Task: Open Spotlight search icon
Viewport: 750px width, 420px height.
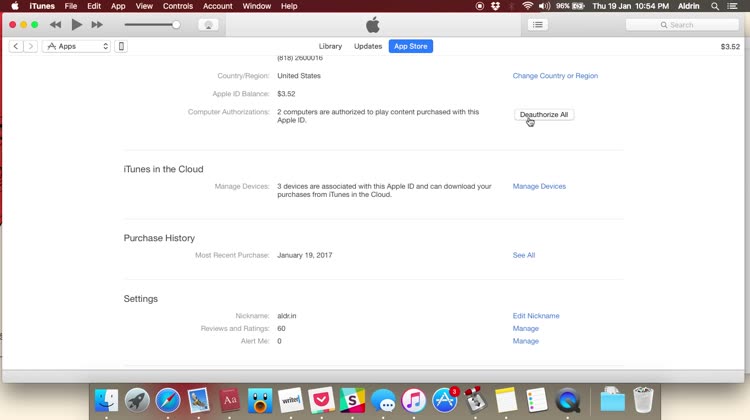Action: pos(715,6)
